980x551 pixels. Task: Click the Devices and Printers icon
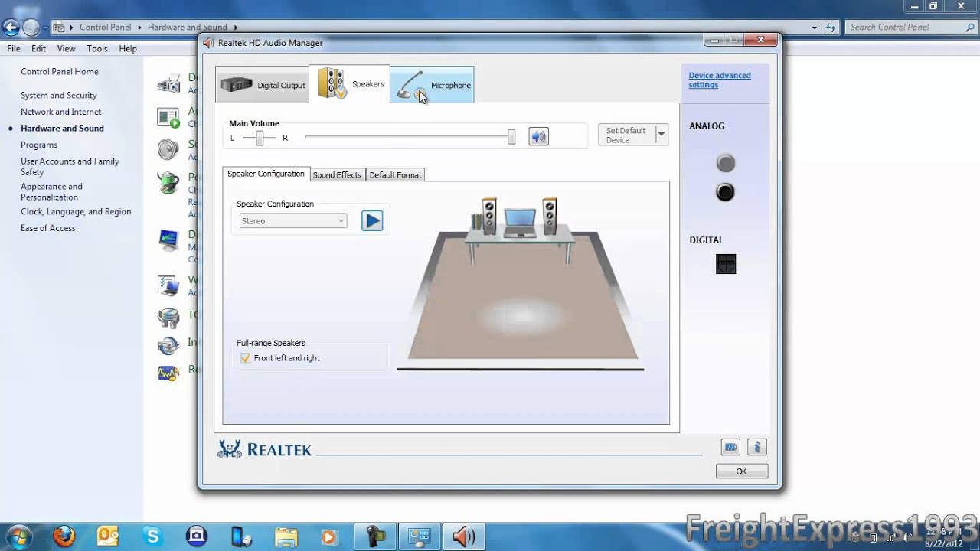[x=168, y=83]
